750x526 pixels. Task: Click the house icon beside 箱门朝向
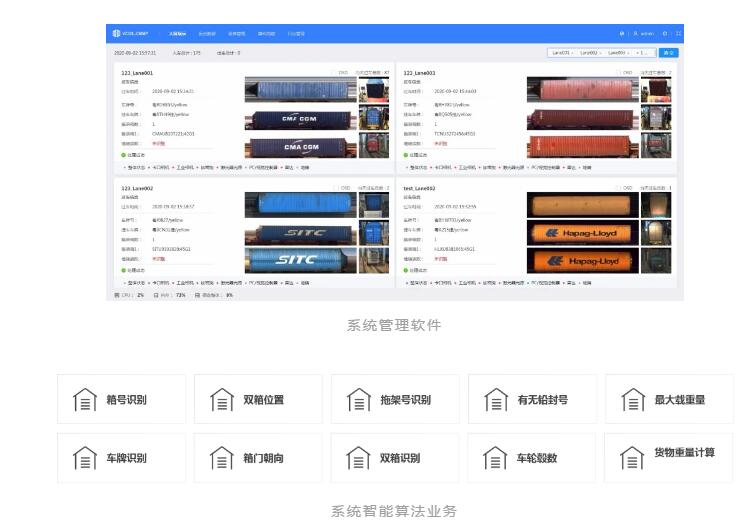click(x=221, y=458)
